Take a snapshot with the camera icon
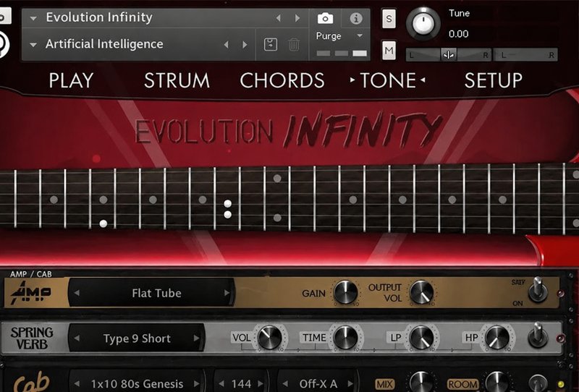 click(x=325, y=18)
